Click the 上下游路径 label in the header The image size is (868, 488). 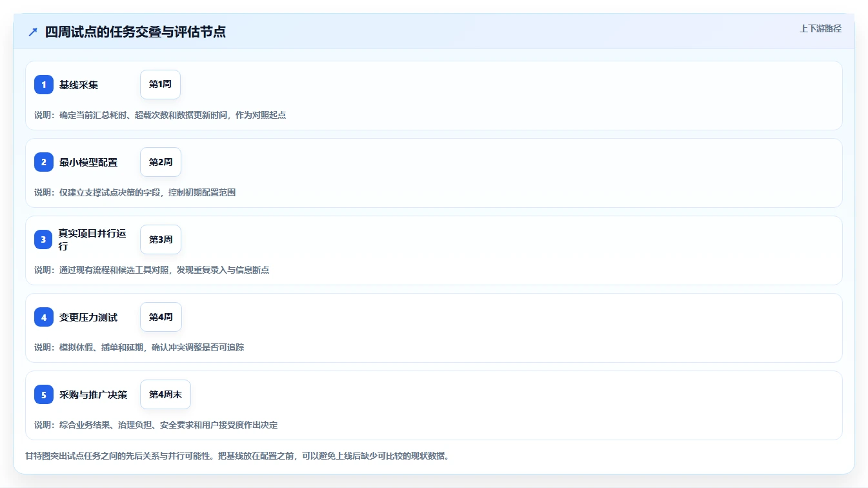click(820, 28)
